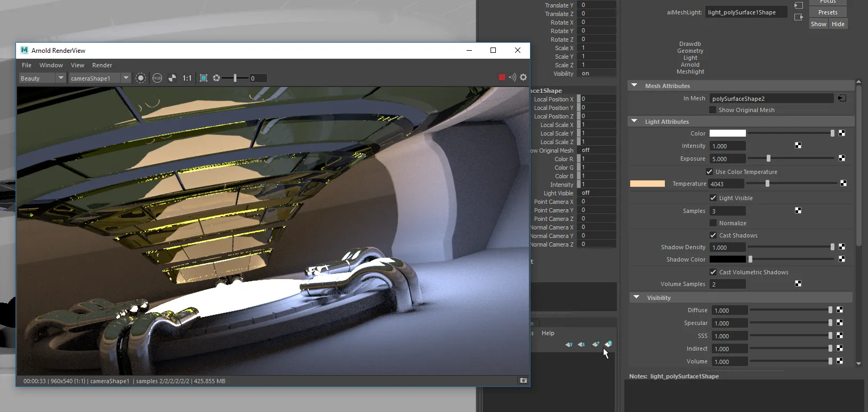Open the Beauty AOV dropdown
This screenshot has height=412, width=868.
click(x=42, y=78)
